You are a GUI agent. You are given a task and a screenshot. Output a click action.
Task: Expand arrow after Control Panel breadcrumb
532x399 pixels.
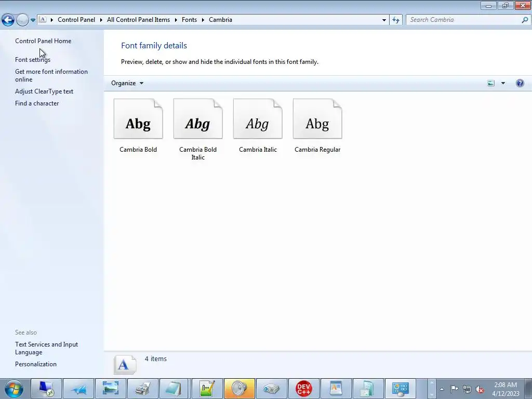point(101,20)
